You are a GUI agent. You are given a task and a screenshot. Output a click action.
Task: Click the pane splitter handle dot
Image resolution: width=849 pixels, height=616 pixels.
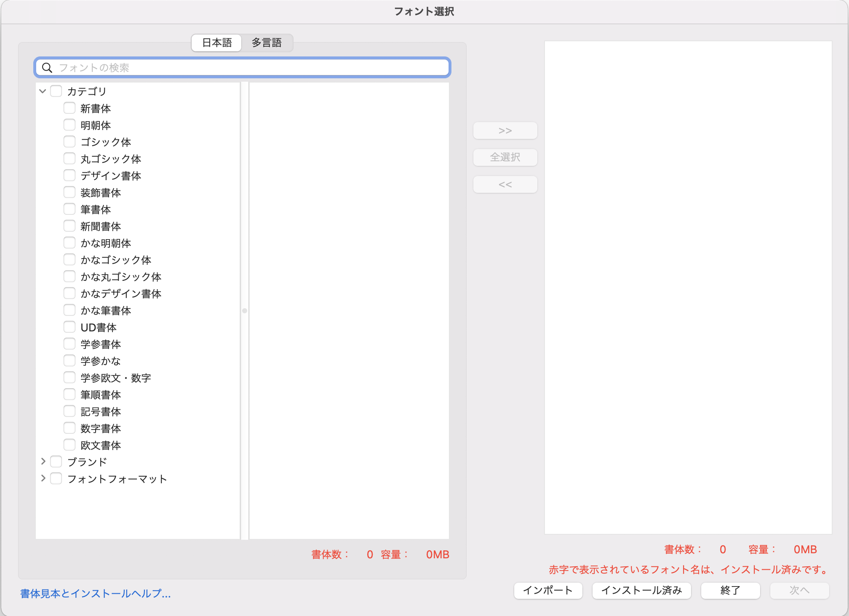tap(245, 311)
